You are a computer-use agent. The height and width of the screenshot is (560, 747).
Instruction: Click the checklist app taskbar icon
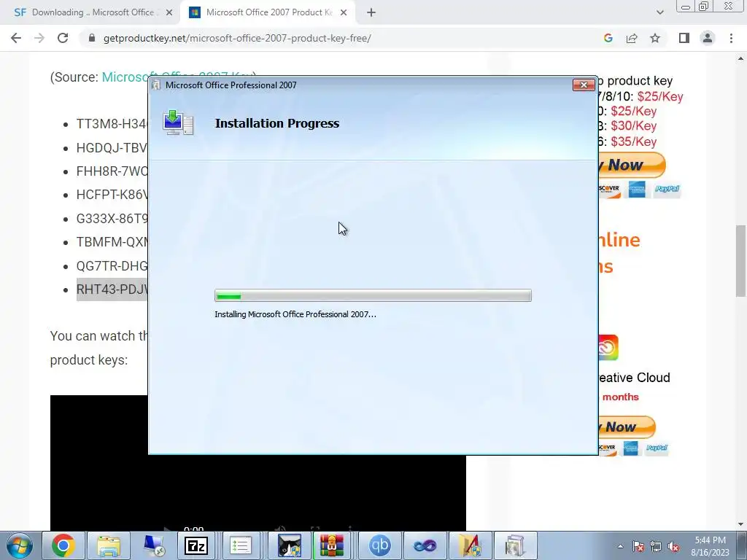click(x=240, y=545)
